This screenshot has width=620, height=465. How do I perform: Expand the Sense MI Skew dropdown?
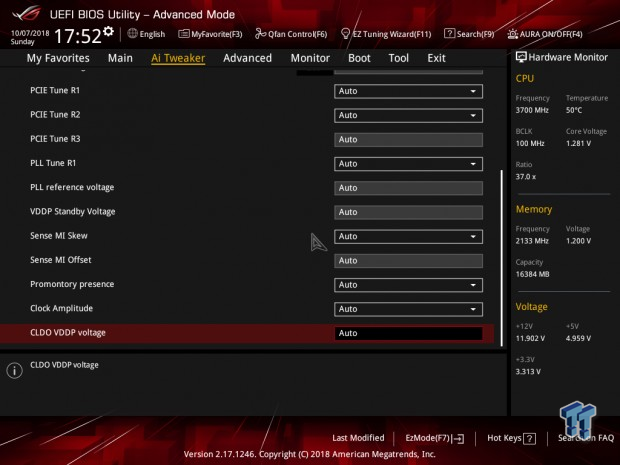pyautogui.click(x=408, y=236)
